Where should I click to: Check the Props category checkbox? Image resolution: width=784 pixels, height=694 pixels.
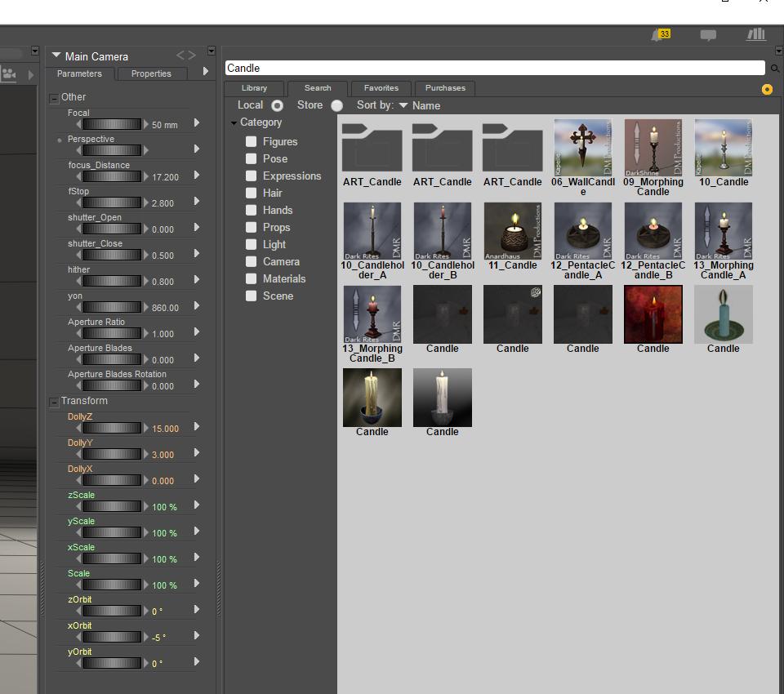pos(251,228)
